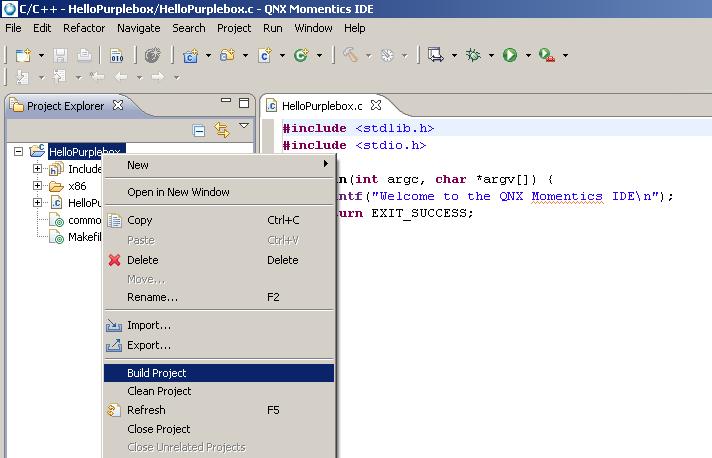Open the File menu
The image size is (712, 458).
pyautogui.click(x=13, y=28)
